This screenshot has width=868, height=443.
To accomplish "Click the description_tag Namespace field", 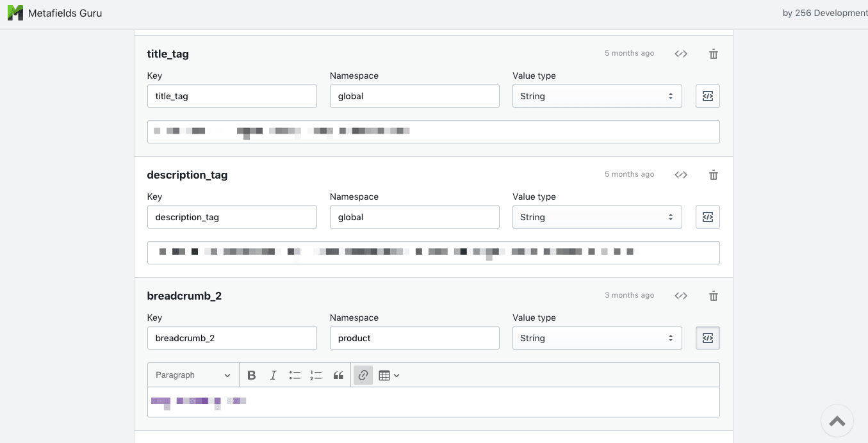I will 414,217.
